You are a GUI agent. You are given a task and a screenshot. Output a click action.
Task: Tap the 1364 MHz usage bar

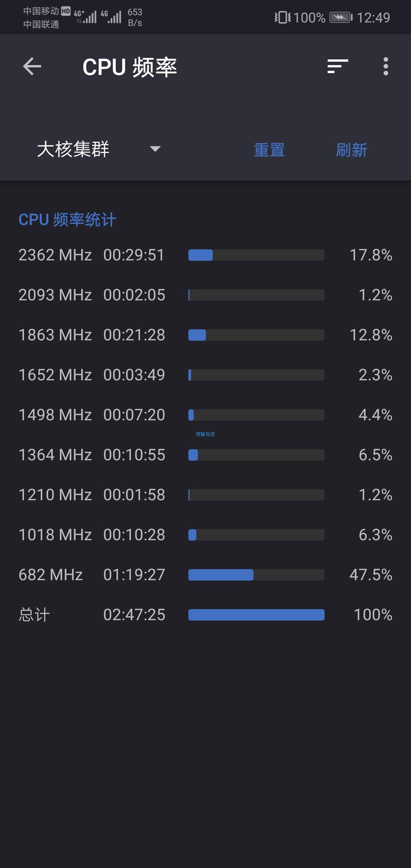pyautogui.click(x=256, y=455)
